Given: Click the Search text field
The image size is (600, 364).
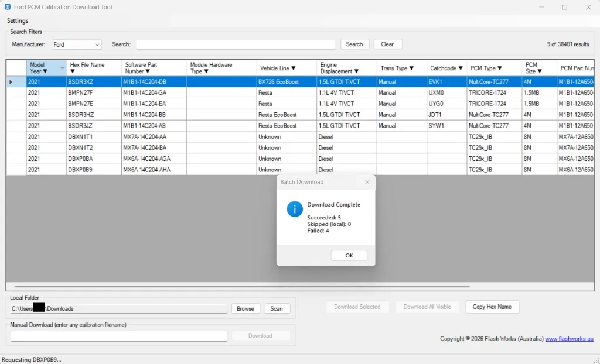Looking at the screenshot, I should pyautogui.click(x=236, y=44).
